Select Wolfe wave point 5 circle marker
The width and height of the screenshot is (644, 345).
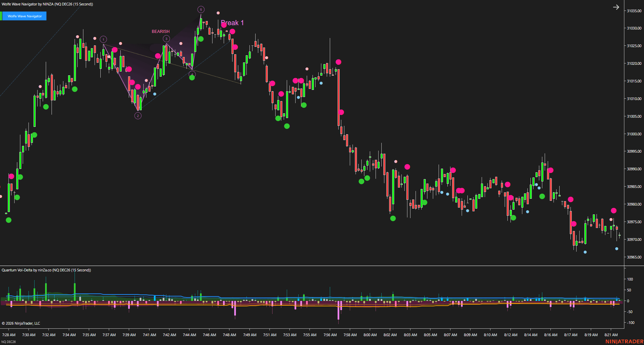[x=201, y=9]
